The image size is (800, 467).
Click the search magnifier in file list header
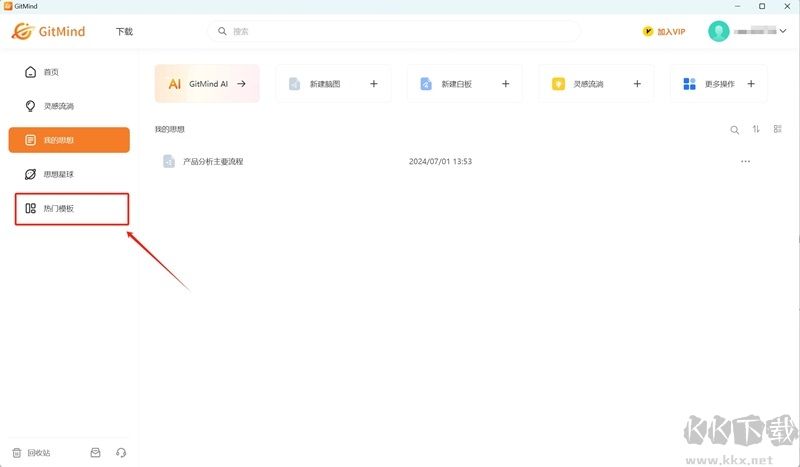(735, 130)
